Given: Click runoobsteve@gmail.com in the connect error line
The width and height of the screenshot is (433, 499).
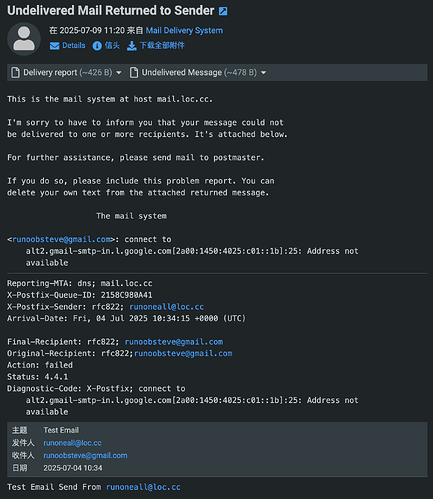Looking at the screenshot, I should point(62,239).
